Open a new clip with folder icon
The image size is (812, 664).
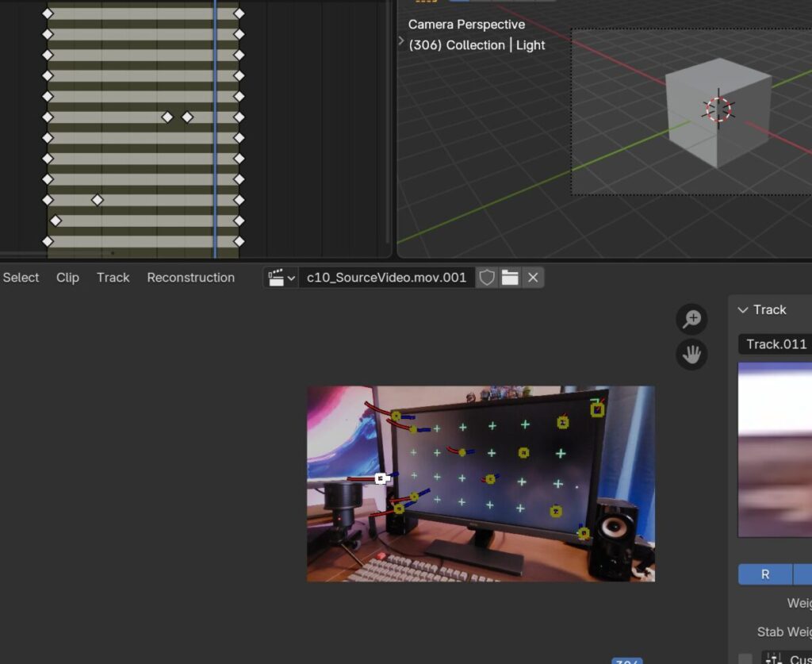tap(510, 278)
